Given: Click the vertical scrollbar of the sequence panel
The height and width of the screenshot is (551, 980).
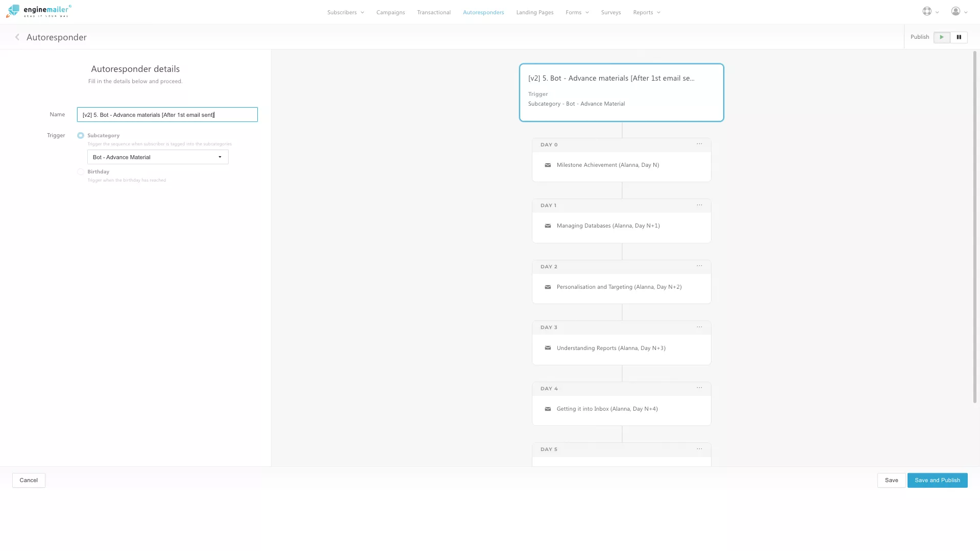Looking at the screenshot, I should coord(974,227).
